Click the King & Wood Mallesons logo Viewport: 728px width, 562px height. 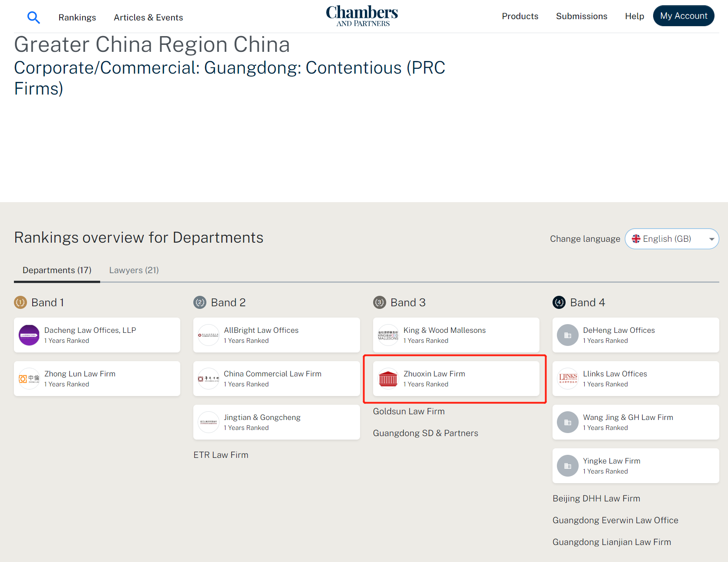tap(388, 335)
